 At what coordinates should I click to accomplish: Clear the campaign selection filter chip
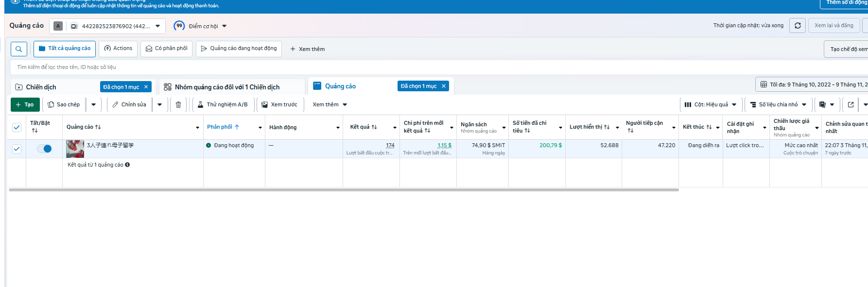click(x=146, y=87)
